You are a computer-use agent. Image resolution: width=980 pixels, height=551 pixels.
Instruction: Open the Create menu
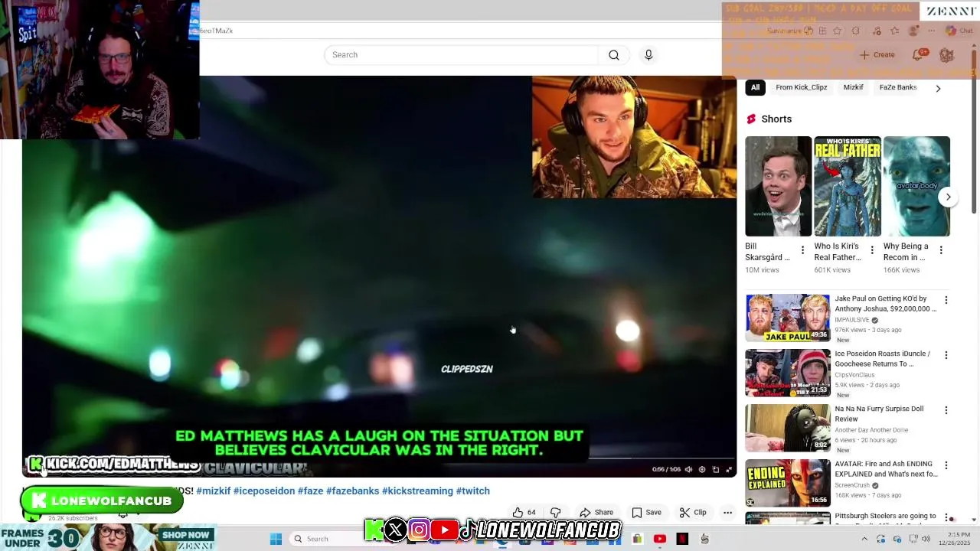point(877,55)
